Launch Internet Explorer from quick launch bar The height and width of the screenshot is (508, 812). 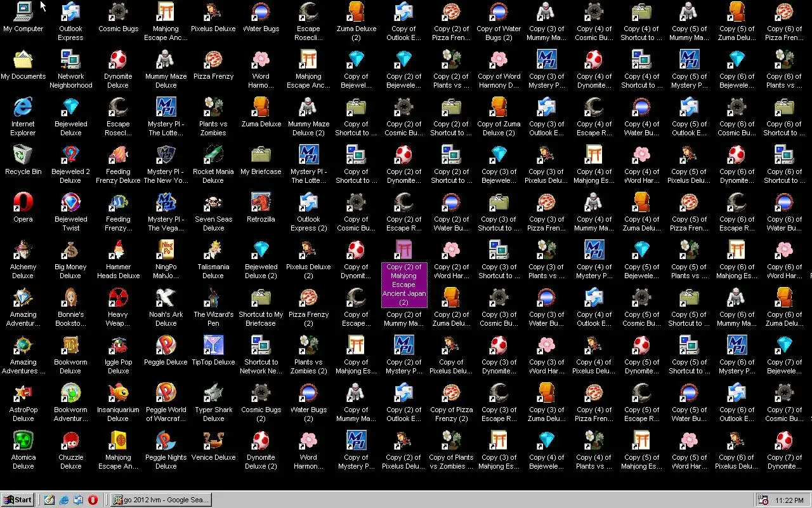click(x=64, y=500)
